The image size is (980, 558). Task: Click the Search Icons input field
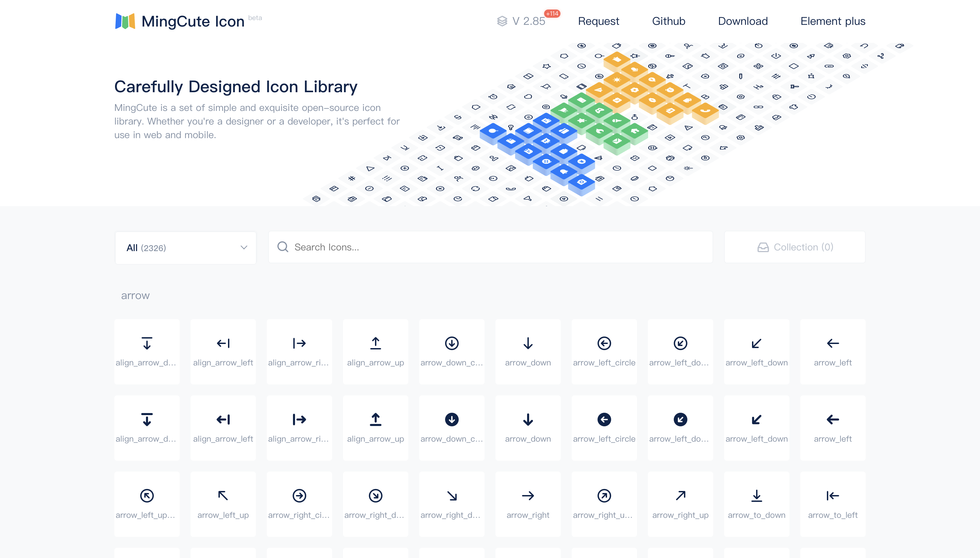tap(491, 247)
